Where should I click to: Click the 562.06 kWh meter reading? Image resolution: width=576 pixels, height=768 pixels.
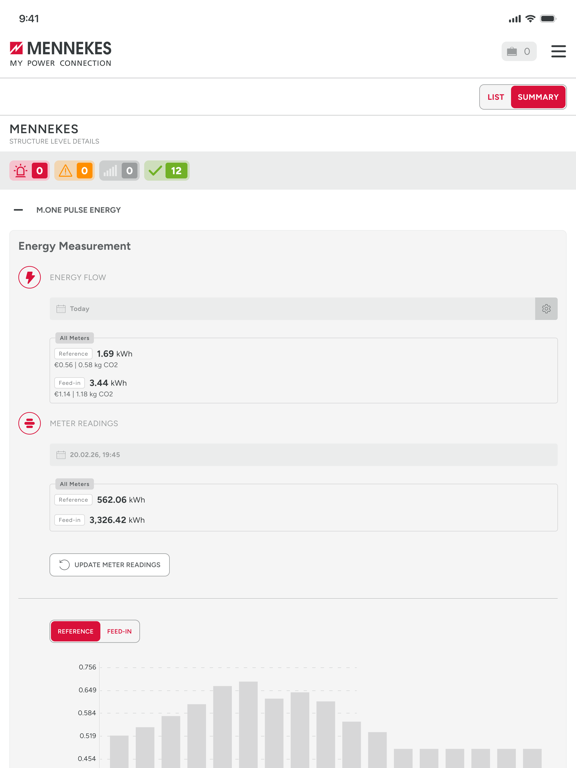[121, 500]
